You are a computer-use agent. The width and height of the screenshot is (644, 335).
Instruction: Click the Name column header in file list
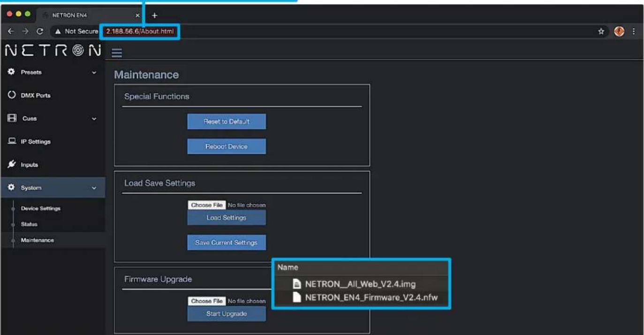288,267
